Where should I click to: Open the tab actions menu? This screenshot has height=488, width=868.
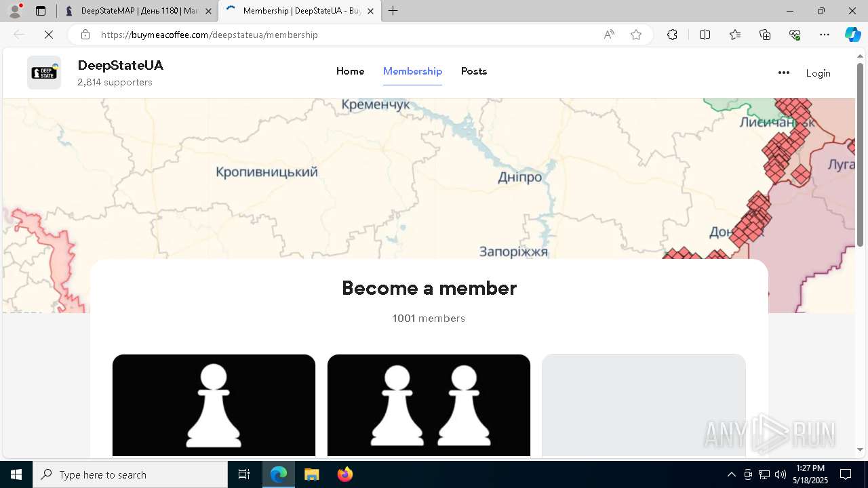pos(41,11)
